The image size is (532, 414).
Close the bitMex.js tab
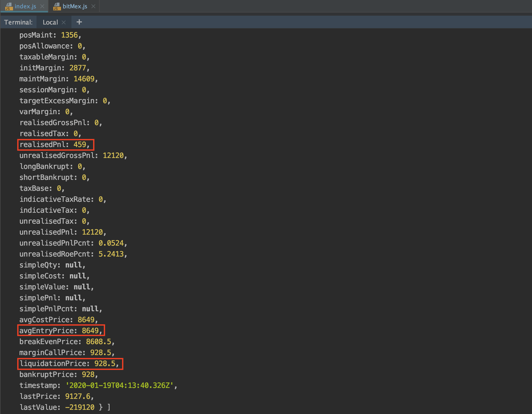pyautogui.click(x=93, y=6)
